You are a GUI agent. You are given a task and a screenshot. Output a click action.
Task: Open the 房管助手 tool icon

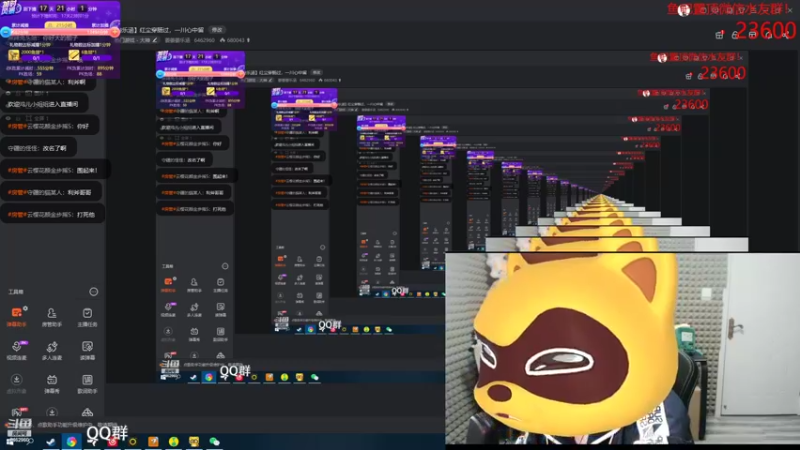point(52,316)
